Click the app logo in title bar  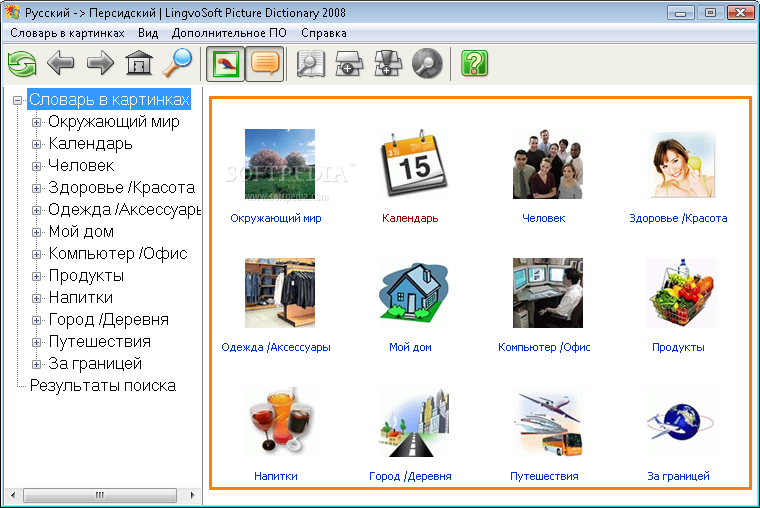click(13, 12)
